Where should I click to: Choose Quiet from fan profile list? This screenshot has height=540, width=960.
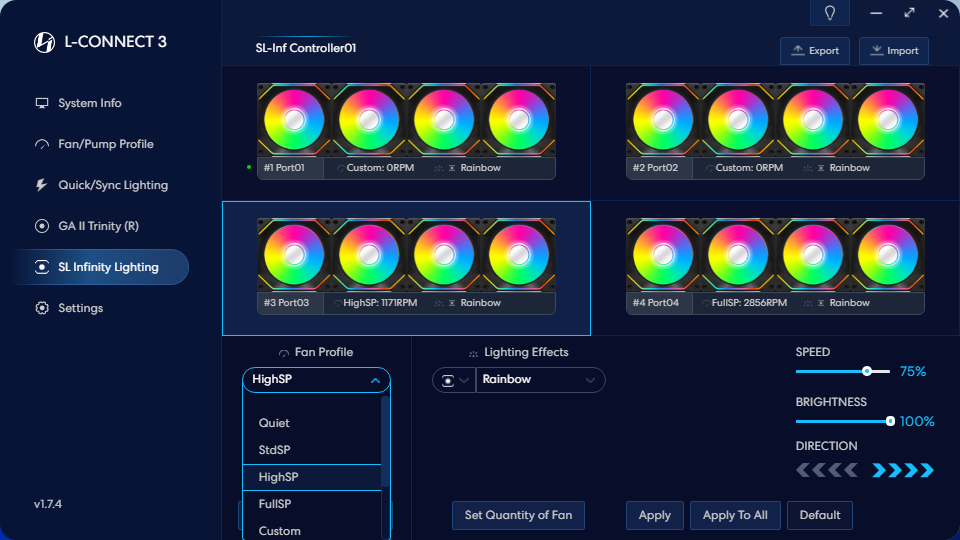[312, 423]
